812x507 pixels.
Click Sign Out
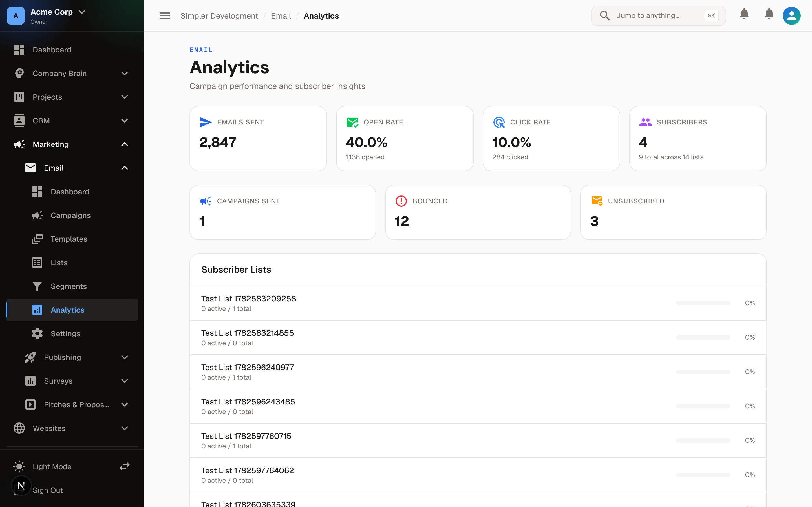48,490
